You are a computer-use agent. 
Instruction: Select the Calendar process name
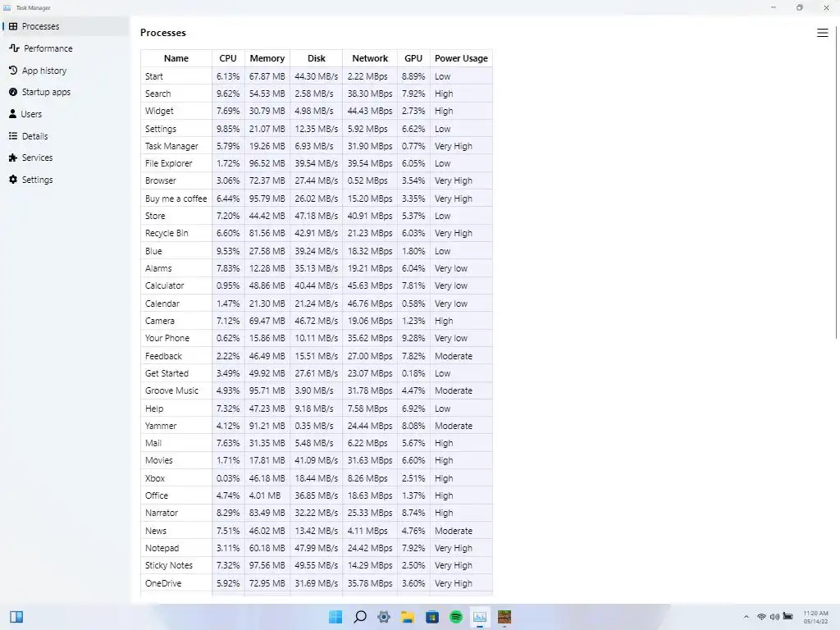pyautogui.click(x=162, y=304)
